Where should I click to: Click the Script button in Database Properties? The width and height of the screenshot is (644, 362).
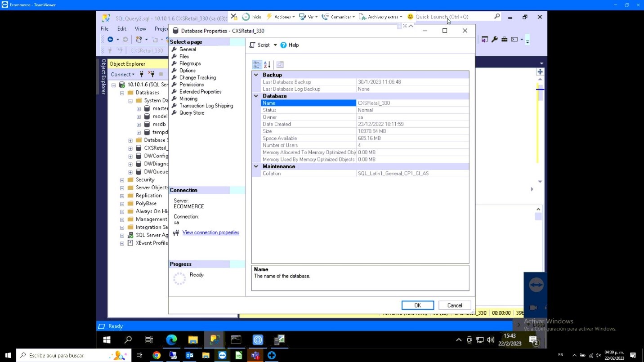click(x=259, y=45)
